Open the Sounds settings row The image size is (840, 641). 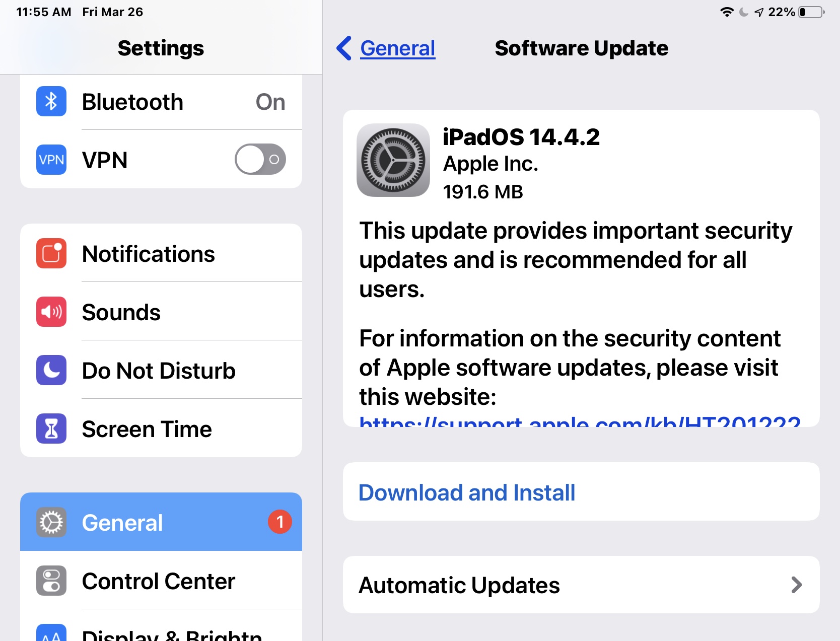point(161,312)
